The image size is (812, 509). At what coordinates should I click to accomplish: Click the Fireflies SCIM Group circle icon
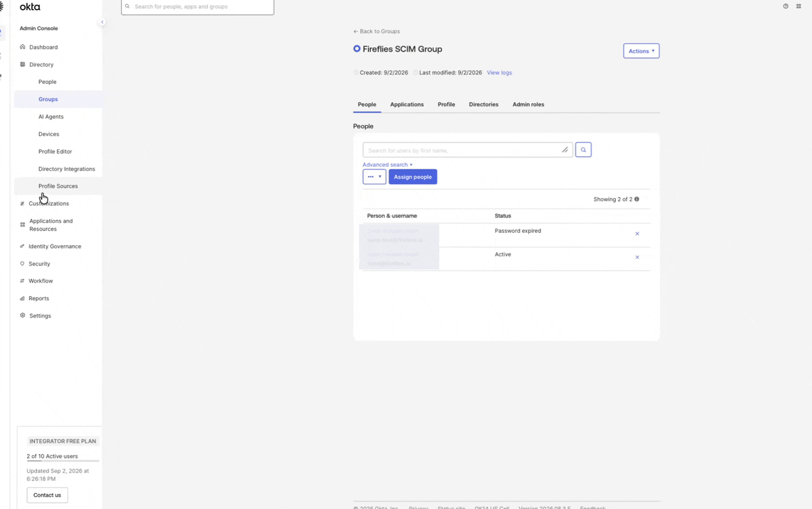tap(357, 49)
